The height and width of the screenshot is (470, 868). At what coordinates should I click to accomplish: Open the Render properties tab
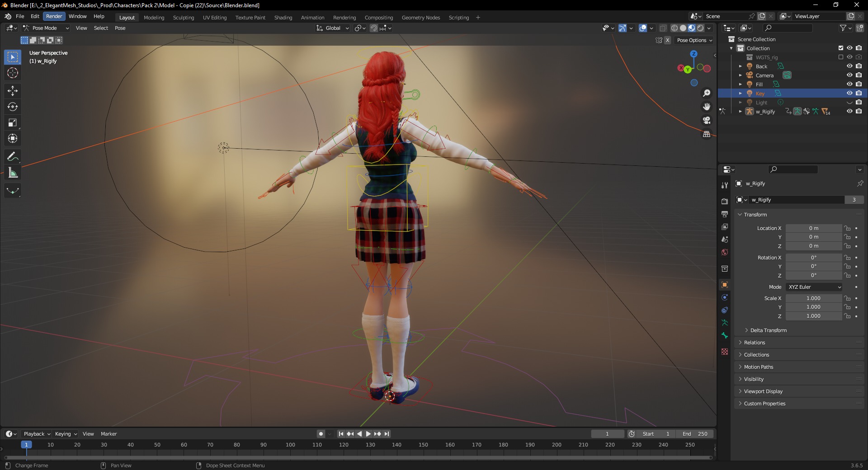pyautogui.click(x=725, y=201)
